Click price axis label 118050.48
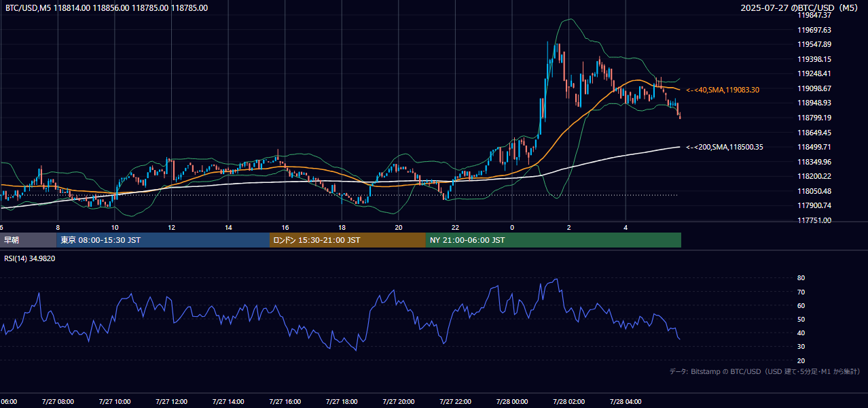 click(814, 191)
